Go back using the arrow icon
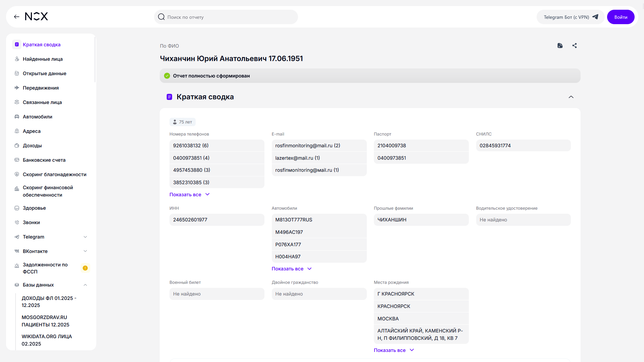This screenshot has height=362, width=644. tap(16, 17)
